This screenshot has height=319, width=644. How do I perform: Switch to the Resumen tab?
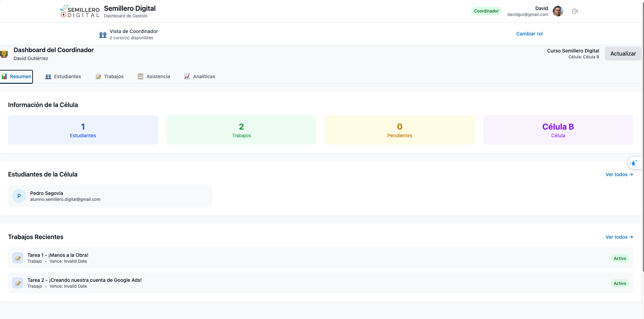(16, 76)
